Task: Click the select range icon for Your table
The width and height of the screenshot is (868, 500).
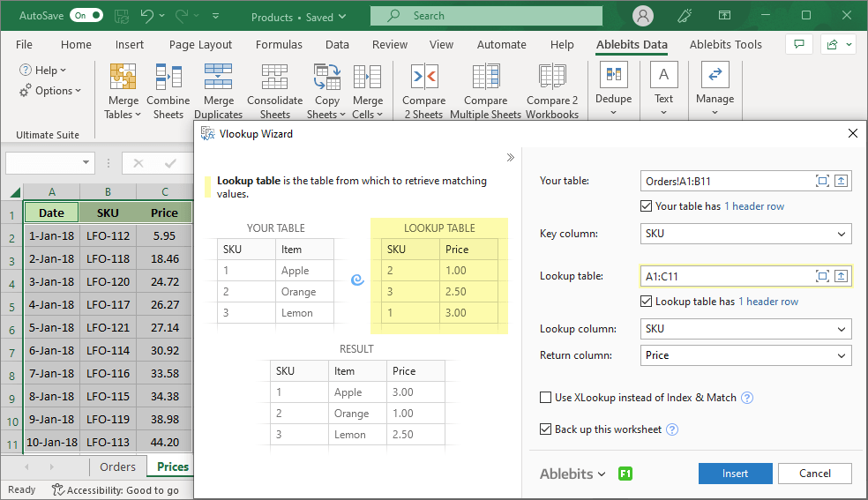Action: point(822,181)
